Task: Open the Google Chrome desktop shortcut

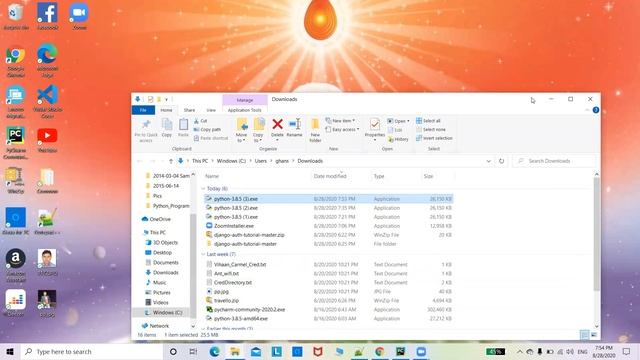Action: pos(16,61)
